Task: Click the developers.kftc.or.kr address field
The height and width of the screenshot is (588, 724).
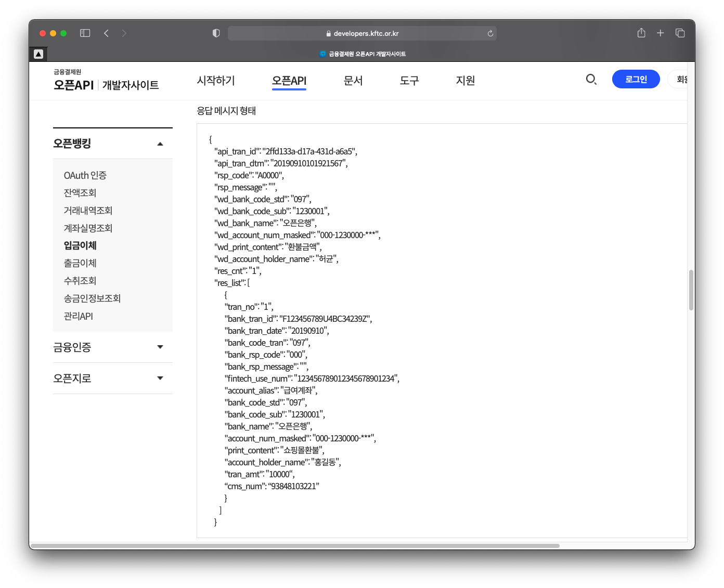Action: pyautogui.click(x=362, y=33)
